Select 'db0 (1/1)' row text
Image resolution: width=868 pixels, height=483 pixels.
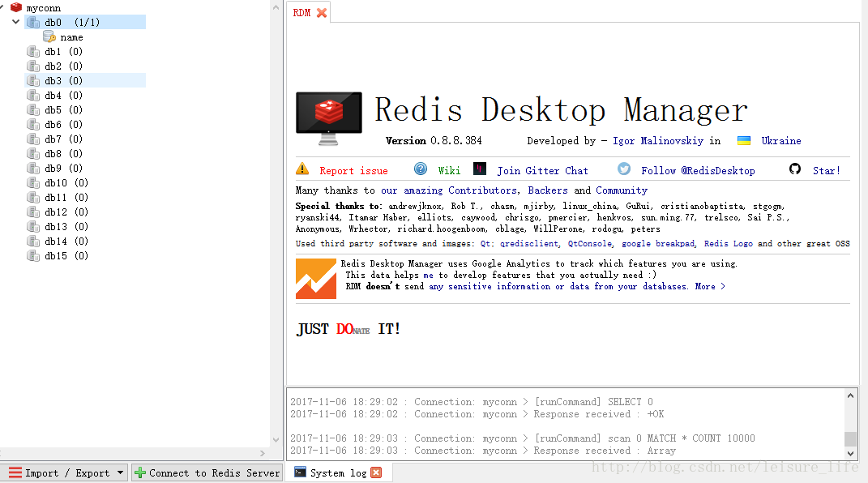tap(72, 22)
